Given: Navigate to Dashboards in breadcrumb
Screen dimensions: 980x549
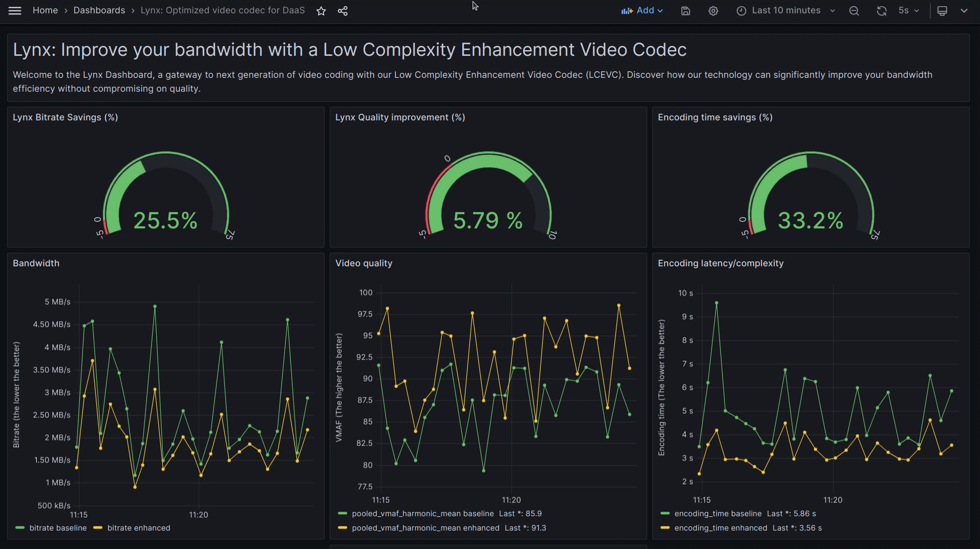Looking at the screenshot, I should 99,11.
